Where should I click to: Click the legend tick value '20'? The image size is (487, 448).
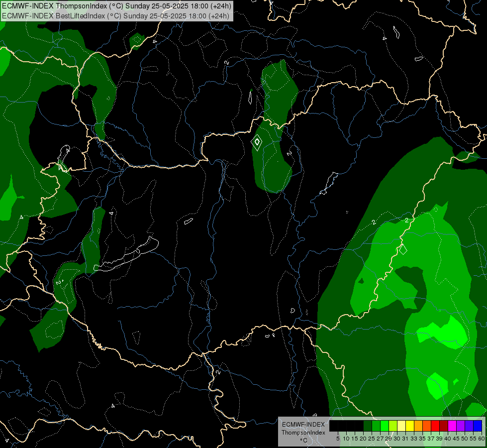click(x=364, y=439)
